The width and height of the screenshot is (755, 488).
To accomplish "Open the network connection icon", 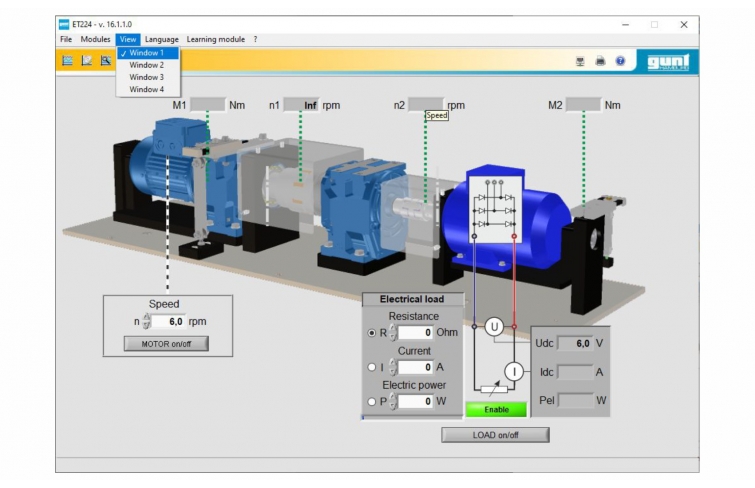I will click(580, 61).
